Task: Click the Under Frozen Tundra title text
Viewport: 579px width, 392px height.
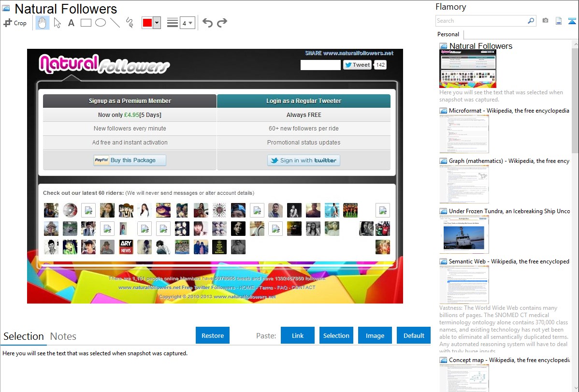Action: [509, 211]
